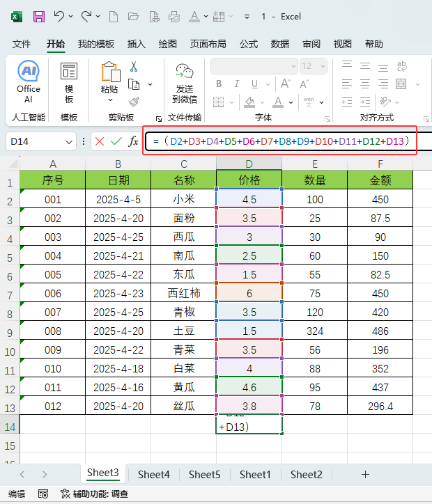Click the Open folder icon
Image resolution: width=432 pixels, height=504 pixels.
[x=133, y=17]
